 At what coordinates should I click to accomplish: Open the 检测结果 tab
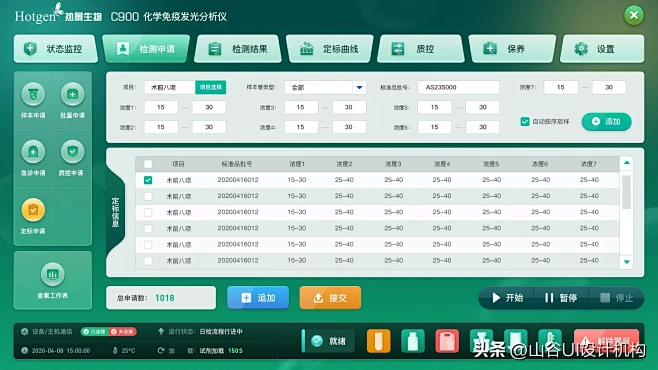(238, 49)
